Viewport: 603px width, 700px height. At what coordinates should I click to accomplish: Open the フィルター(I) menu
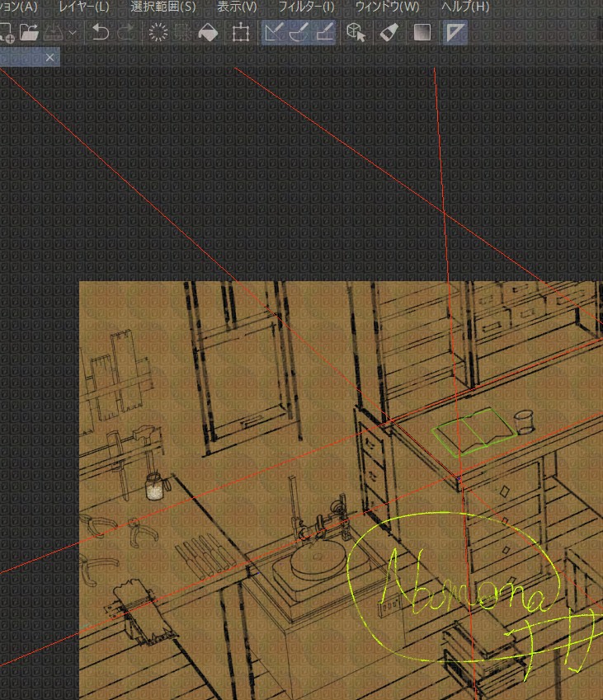(306, 7)
